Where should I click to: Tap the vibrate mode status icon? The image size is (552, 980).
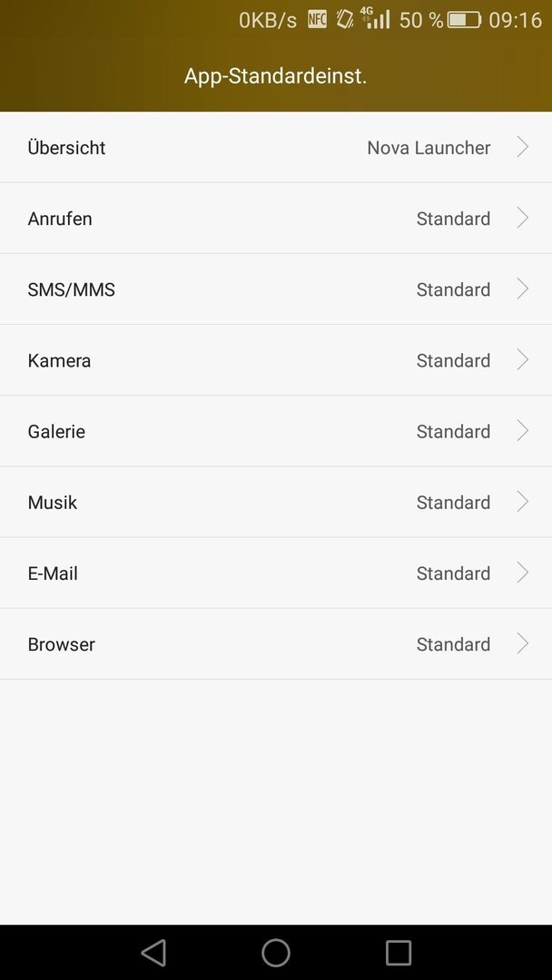344,19
